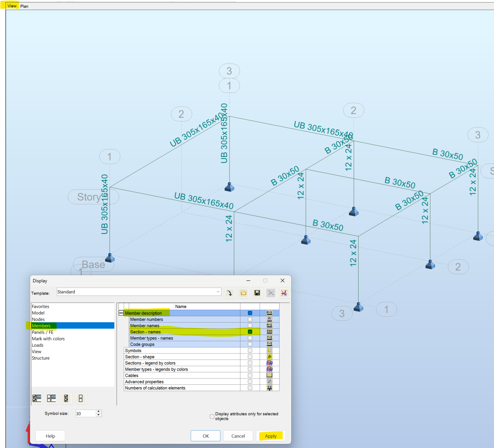Toggle the Member description checkbox
This screenshot has width=494, height=448.
250,313
